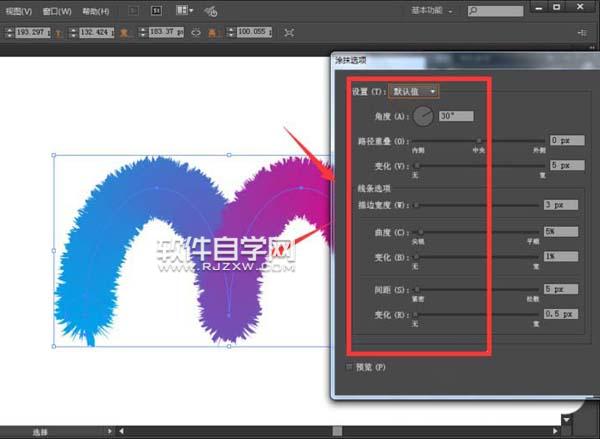The width and height of the screenshot is (600, 439).
Task: Open the 窗口(W) menu
Action: pos(57,11)
